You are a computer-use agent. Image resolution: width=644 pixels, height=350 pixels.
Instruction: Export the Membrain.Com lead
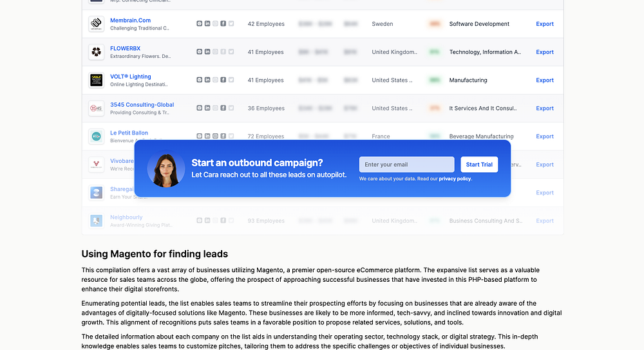545,24
